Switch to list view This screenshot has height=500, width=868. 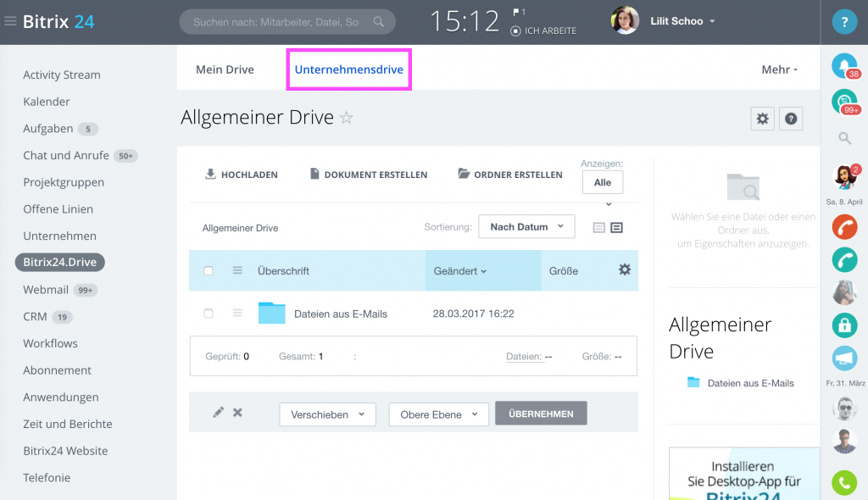tap(617, 228)
